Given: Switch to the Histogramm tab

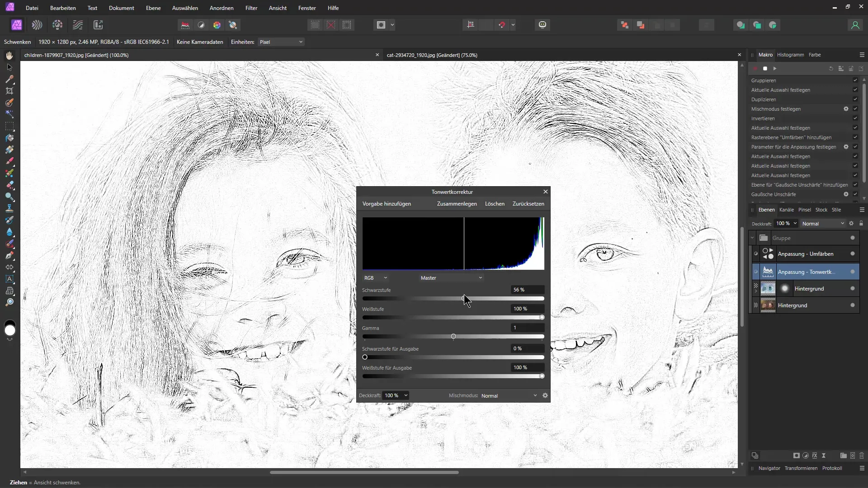Looking at the screenshot, I should [790, 55].
